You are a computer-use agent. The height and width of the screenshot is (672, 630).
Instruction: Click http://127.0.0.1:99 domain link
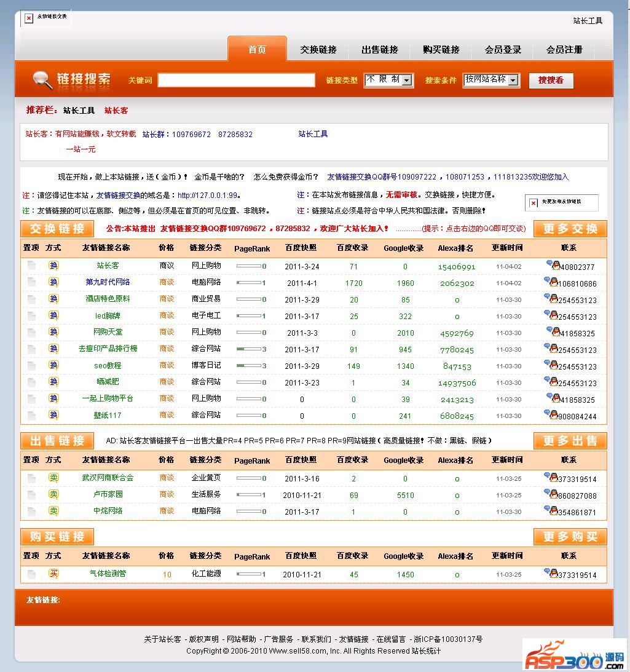click(207, 196)
